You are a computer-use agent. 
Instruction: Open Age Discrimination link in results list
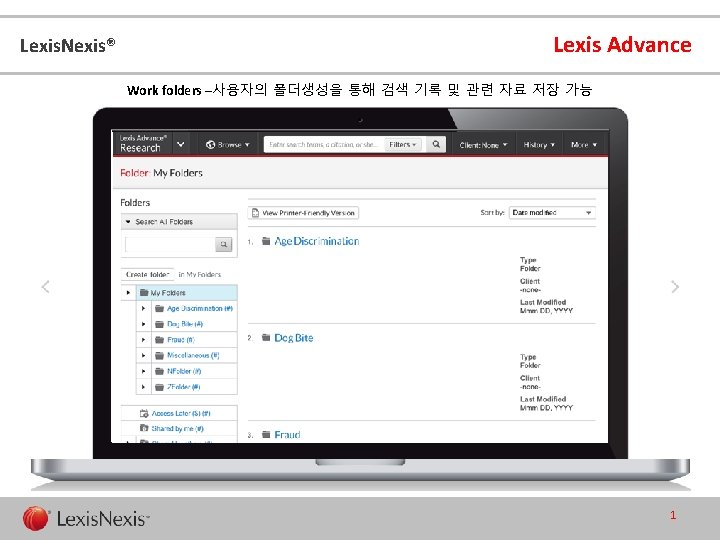pos(316,241)
